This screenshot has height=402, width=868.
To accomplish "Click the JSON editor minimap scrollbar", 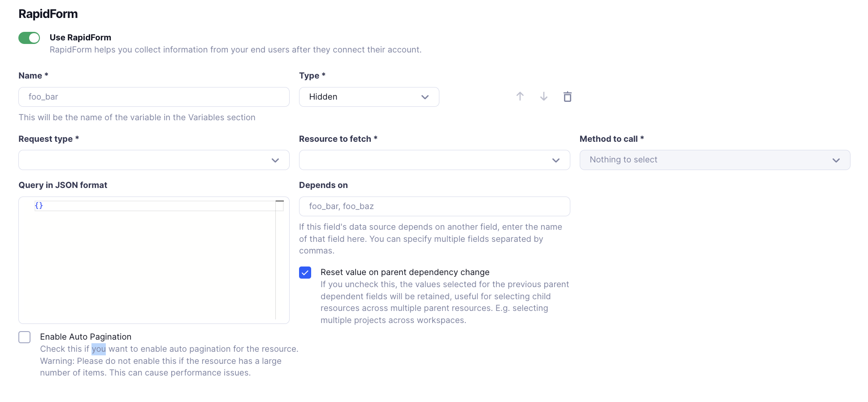I will pos(280,259).
